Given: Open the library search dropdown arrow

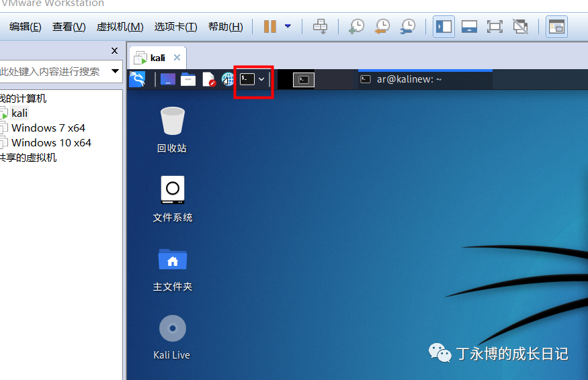Looking at the screenshot, I should [x=115, y=70].
